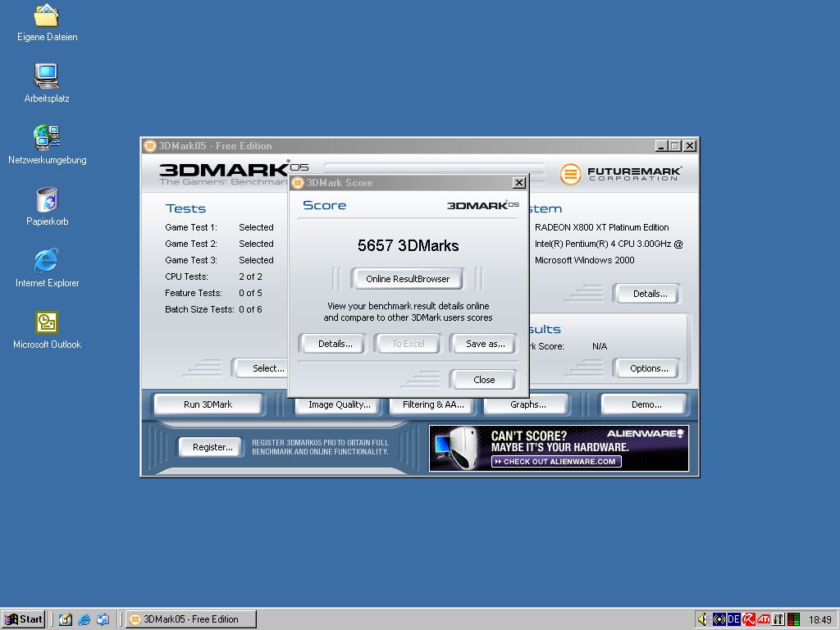Image resolution: width=840 pixels, height=630 pixels.
Task: Select the Arbeitsplatz desktop icon
Action: click(x=47, y=84)
